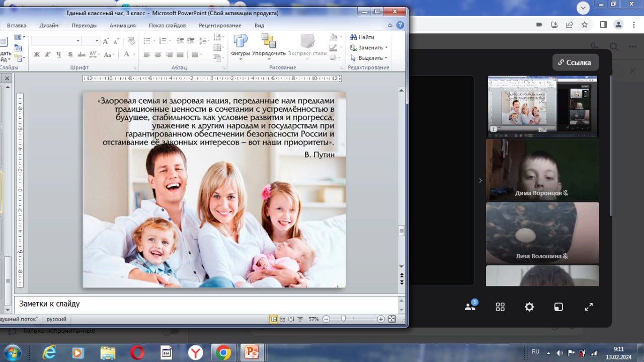The width and height of the screenshot is (644, 362).
Task: Open the Переходы tab
Action: point(84,26)
